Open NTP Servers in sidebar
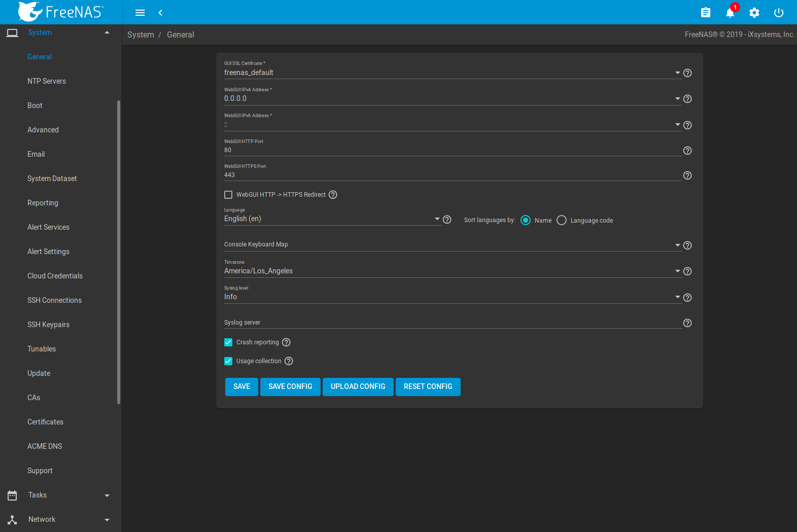The image size is (797, 532). (x=47, y=81)
